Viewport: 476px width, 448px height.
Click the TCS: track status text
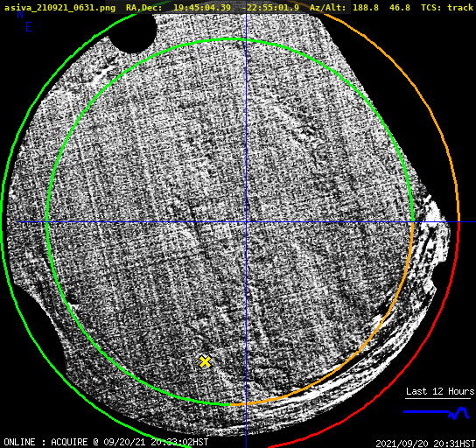447,7
